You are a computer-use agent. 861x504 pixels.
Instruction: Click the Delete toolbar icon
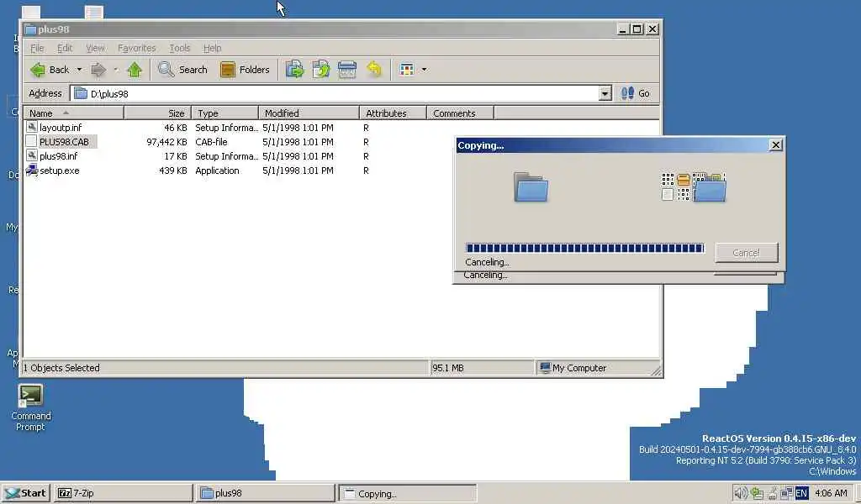click(x=347, y=70)
